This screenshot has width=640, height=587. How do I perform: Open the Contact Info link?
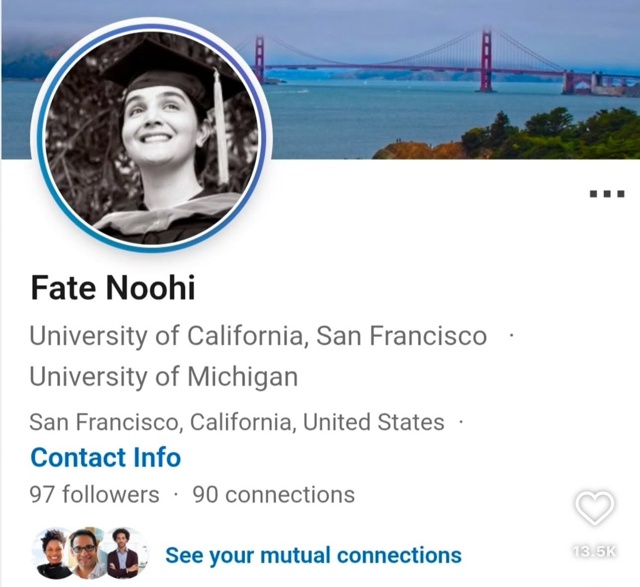[105, 458]
